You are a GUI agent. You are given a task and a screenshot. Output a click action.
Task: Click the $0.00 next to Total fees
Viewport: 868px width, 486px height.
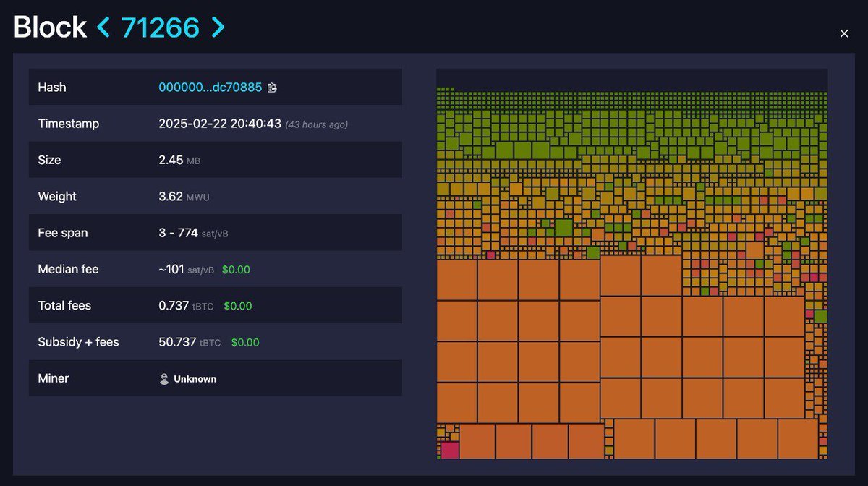tap(238, 306)
